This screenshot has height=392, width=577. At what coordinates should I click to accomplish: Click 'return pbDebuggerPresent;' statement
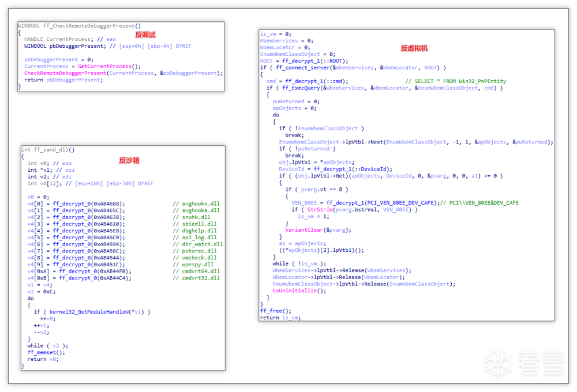click(63, 80)
